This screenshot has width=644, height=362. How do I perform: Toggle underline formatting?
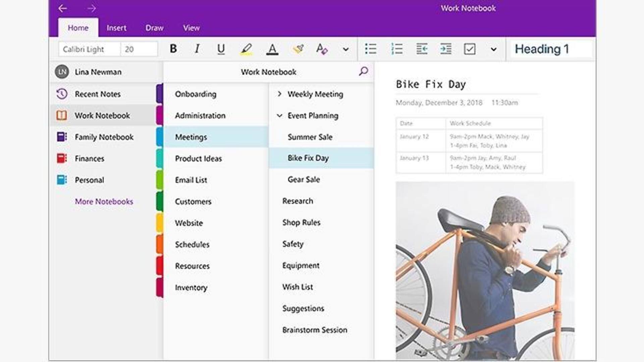pyautogui.click(x=221, y=49)
